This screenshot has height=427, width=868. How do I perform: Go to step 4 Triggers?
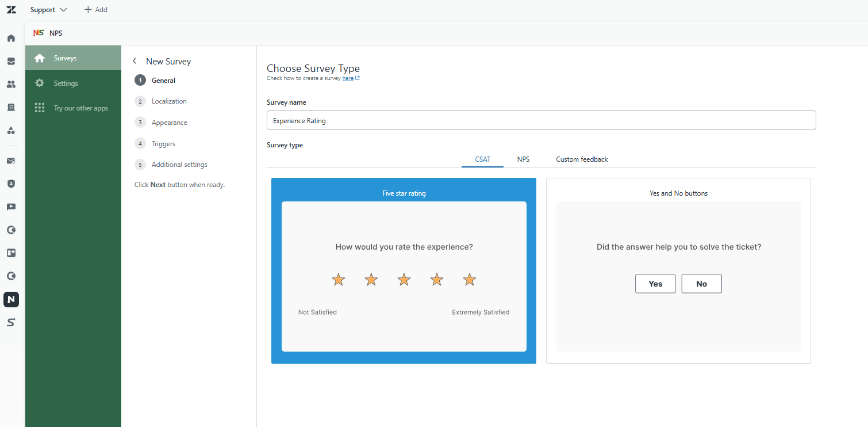point(155,144)
